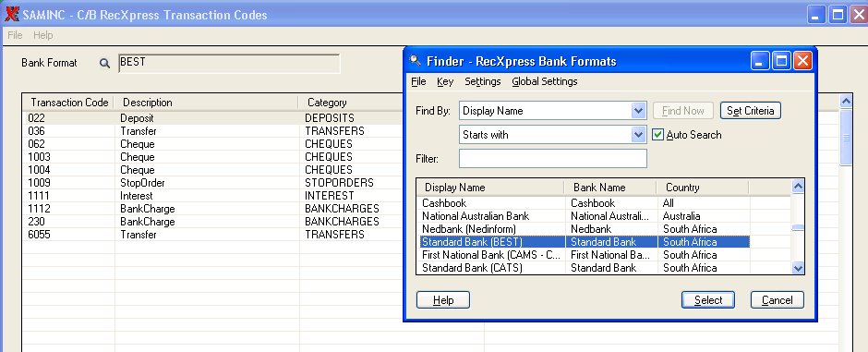Open the File menu in the Finder window
Screen dimensions: 868x352
click(x=418, y=81)
